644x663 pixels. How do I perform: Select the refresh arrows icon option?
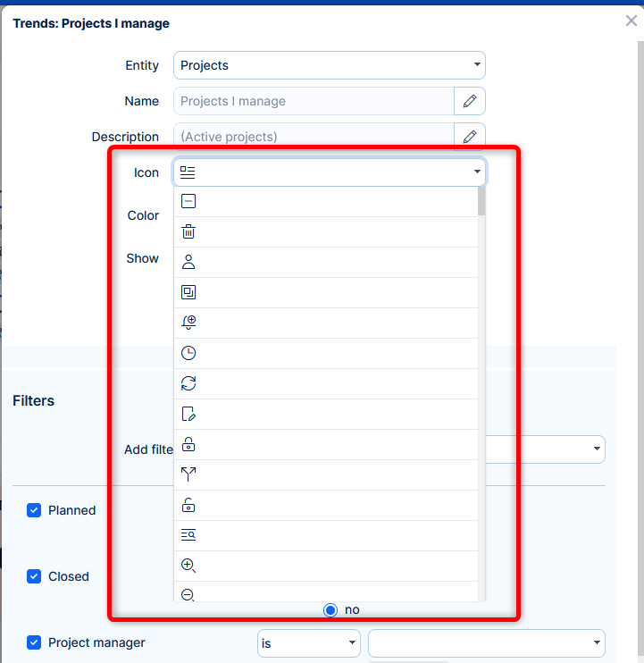(x=188, y=384)
